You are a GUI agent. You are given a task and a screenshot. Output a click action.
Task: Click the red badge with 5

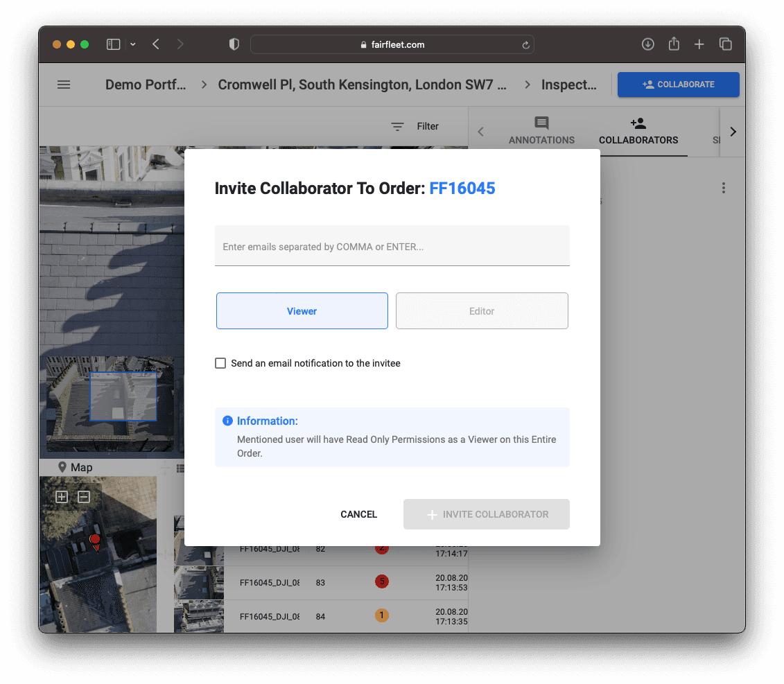tap(382, 581)
